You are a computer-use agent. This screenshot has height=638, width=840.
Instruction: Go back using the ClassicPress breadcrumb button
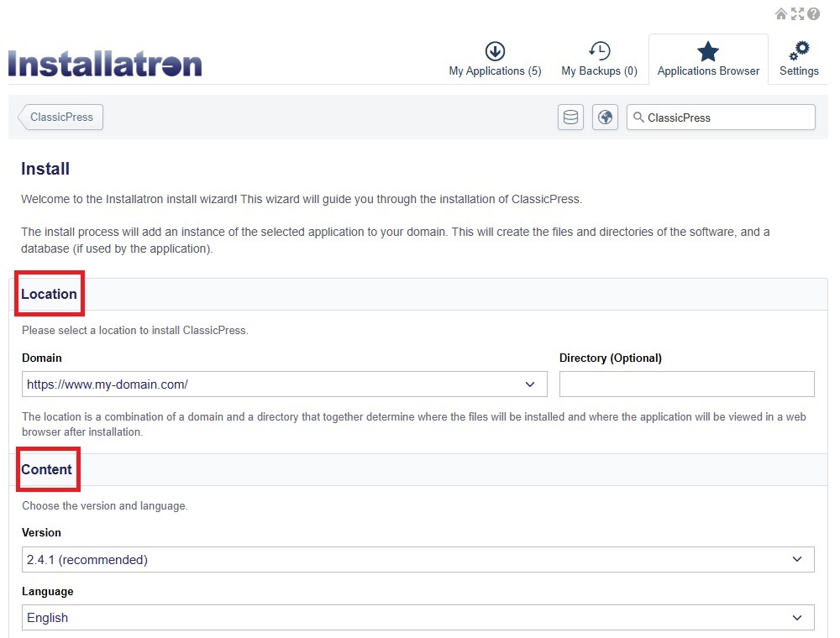tap(59, 117)
